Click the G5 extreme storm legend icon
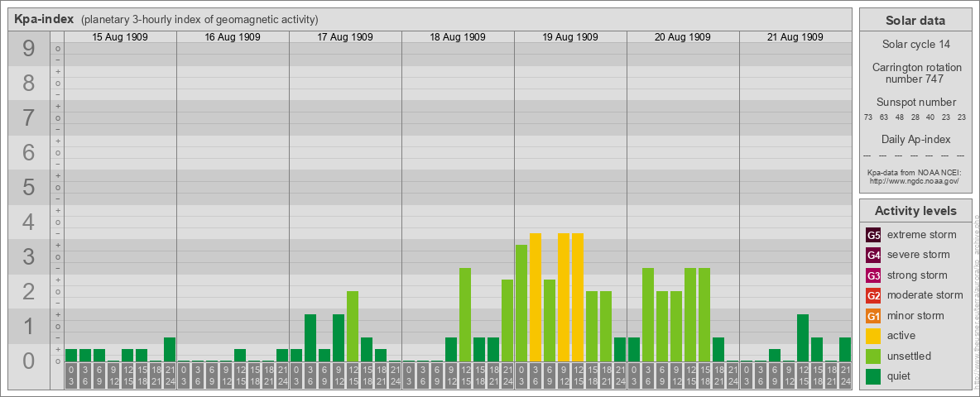Viewport: 980px width, 397px height. pyautogui.click(x=873, y=236)
